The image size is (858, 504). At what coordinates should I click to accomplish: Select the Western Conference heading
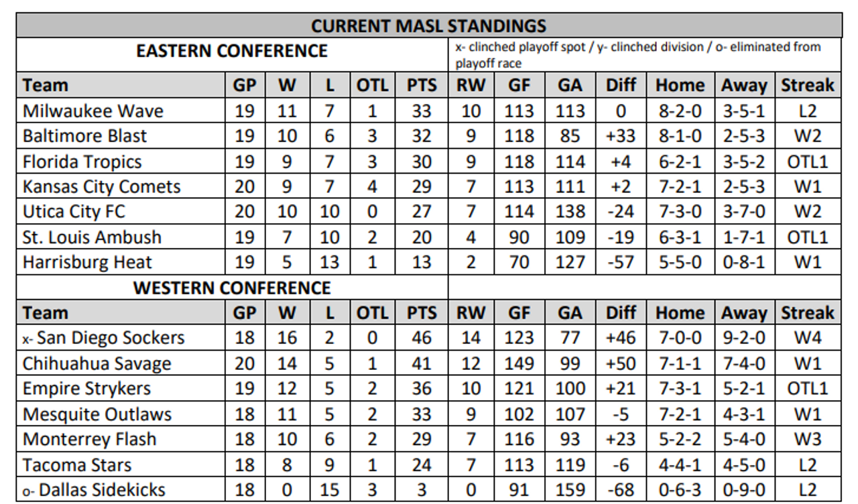pyautogui.click(x=232, y=288)
